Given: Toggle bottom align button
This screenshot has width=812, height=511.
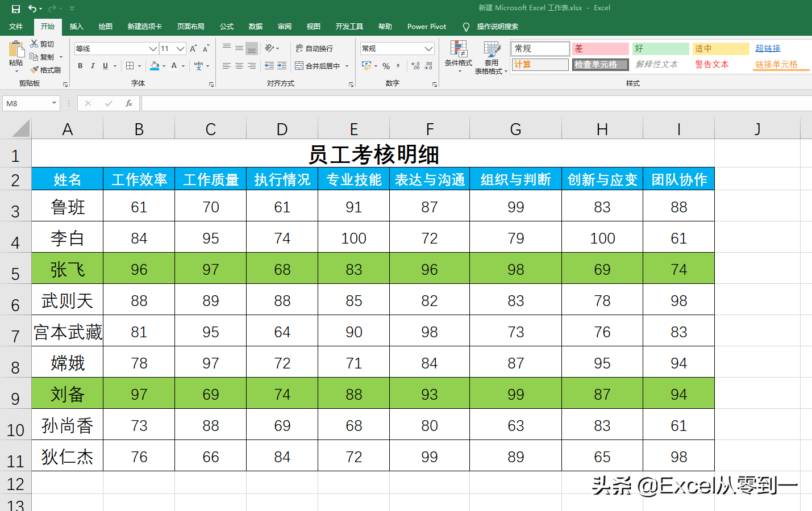Looking at the screenshot, I should [x=252, y=48].
